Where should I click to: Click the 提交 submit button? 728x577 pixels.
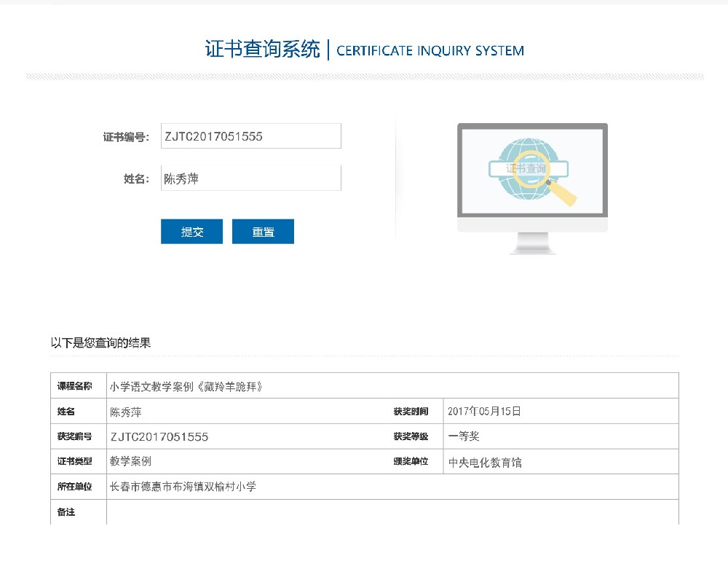(x=191, y=232)
